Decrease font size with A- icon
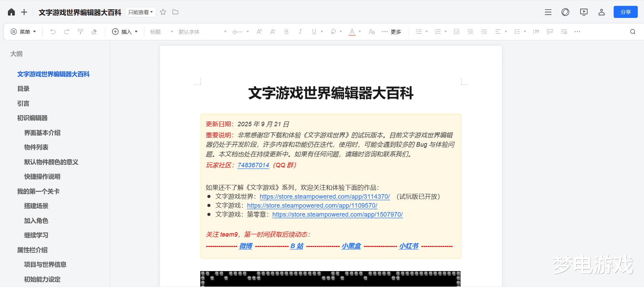Screen dimensions: 644x288 click(273, 32)
